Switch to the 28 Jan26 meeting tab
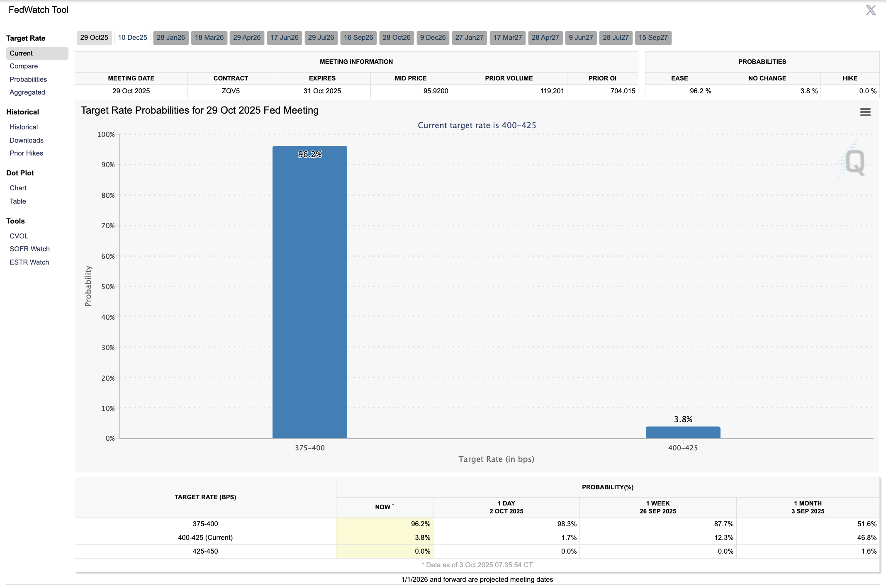 coord(171,38)
